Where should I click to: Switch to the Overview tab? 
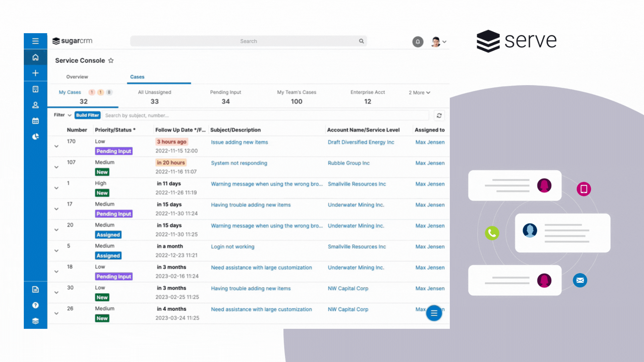pyautogui.click(x=77, y=77)
